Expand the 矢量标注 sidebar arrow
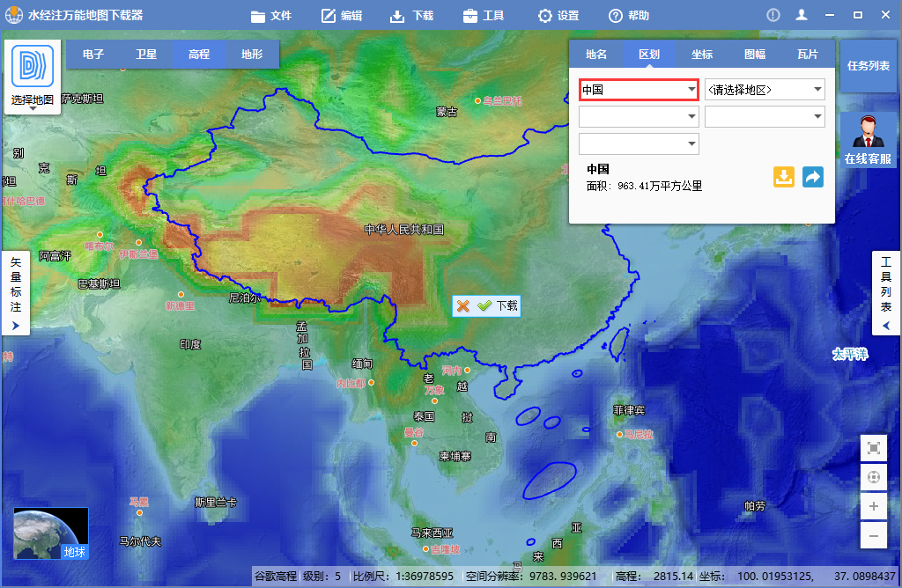The width and height of the screenshot is (902, 588). coord(15,327)
